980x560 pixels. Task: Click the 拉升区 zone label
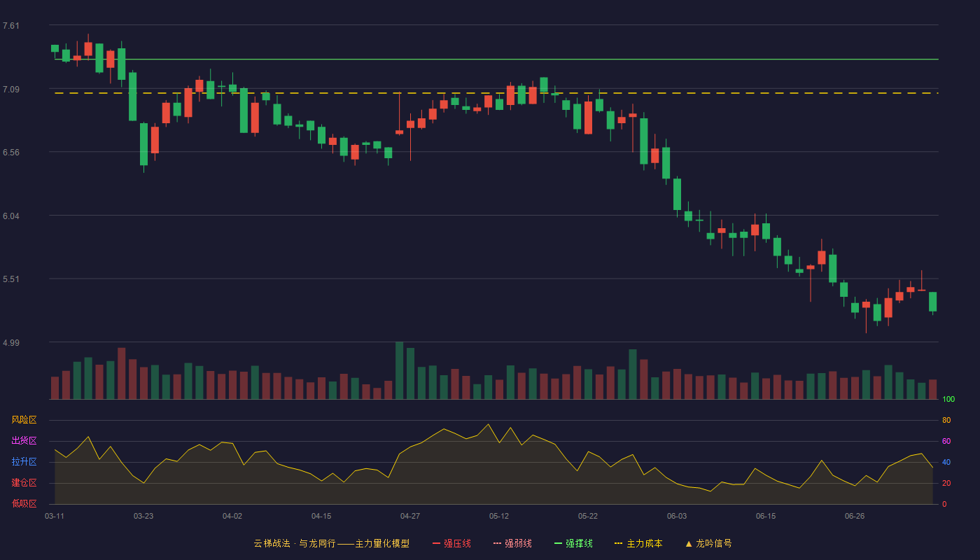(x=24, y=462)
